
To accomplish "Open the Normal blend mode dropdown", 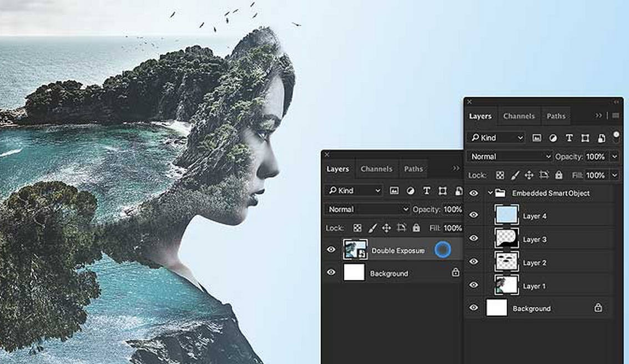I will point(508,156).
